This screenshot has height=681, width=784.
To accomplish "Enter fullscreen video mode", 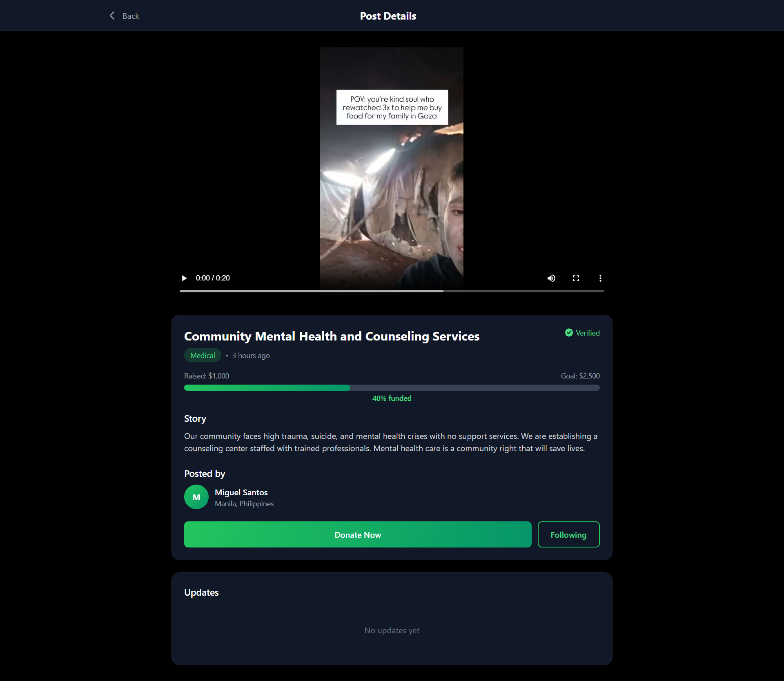I will point(576,278).
